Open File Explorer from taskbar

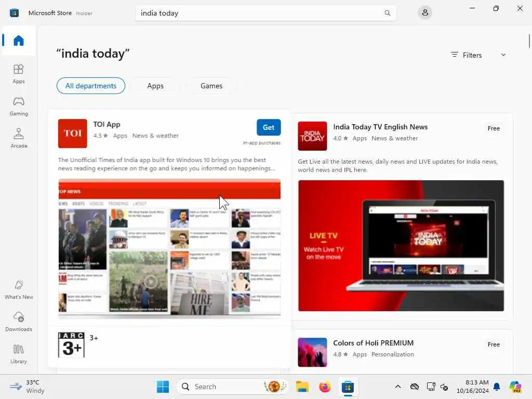pyautogui.click(x=302, y=387)
